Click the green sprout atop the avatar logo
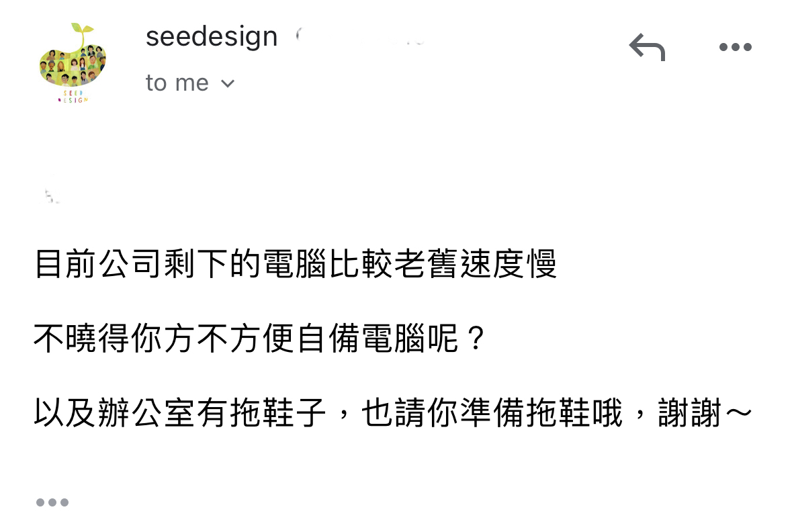The image size is (792, 532). click(x=83, y=30)
